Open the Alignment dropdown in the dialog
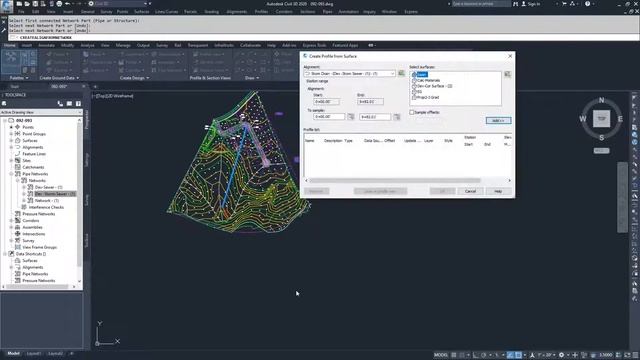The height and width of the screenshot is (360, 640). tap(350, 73)
